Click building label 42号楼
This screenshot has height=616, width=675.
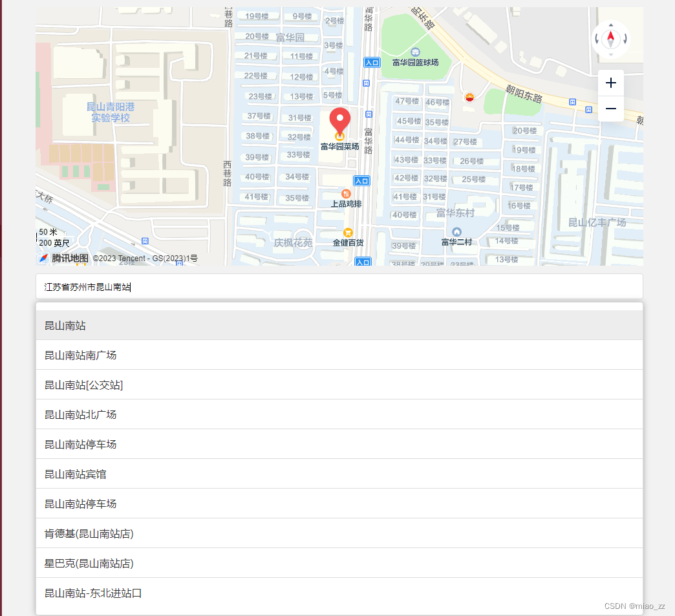pyautogui.click(x=407, y=178)
